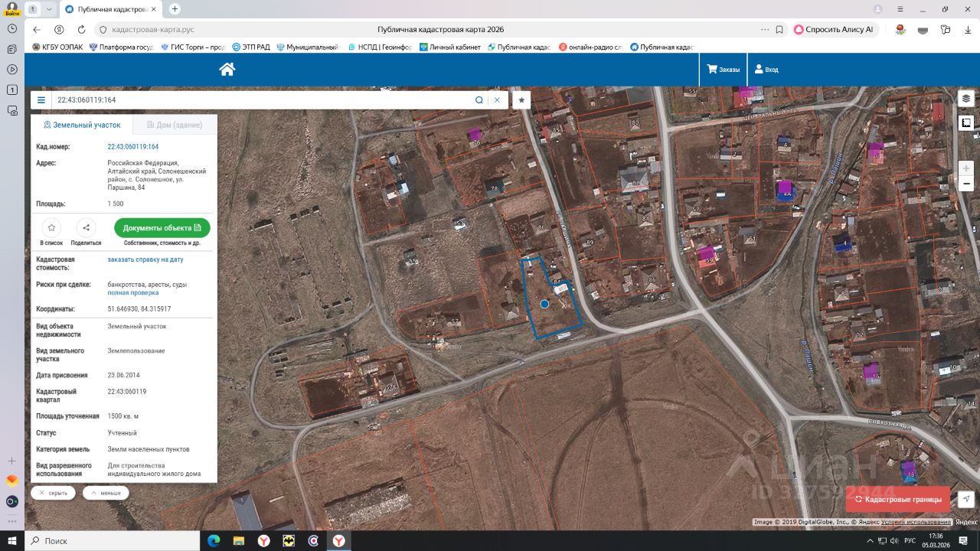Collapse details with the 'меньше' button

106,493
